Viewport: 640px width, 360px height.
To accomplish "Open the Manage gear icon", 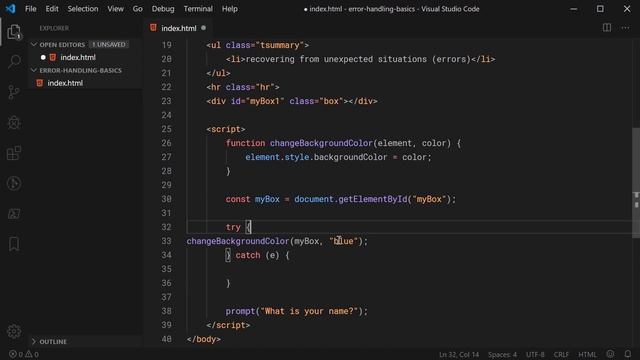I will (14, 331).
